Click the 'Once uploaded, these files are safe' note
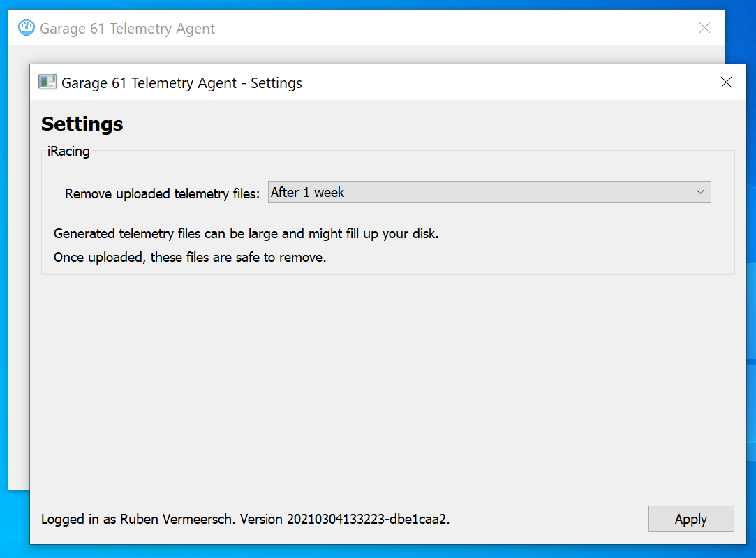 point(190,257)
